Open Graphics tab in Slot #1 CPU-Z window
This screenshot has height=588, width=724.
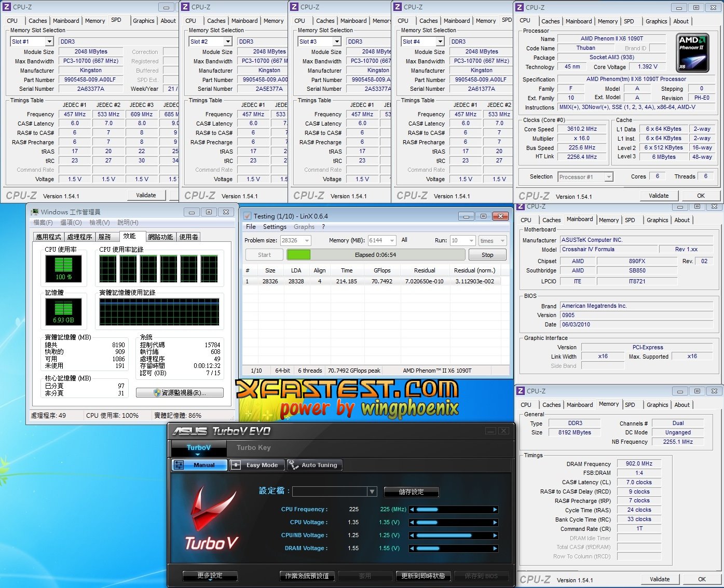(x=144, y=21)
